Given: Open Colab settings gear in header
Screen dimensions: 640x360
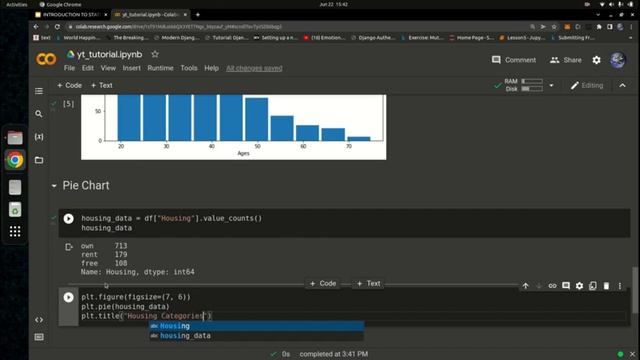Looking at the screenshot, I should 596,60.
